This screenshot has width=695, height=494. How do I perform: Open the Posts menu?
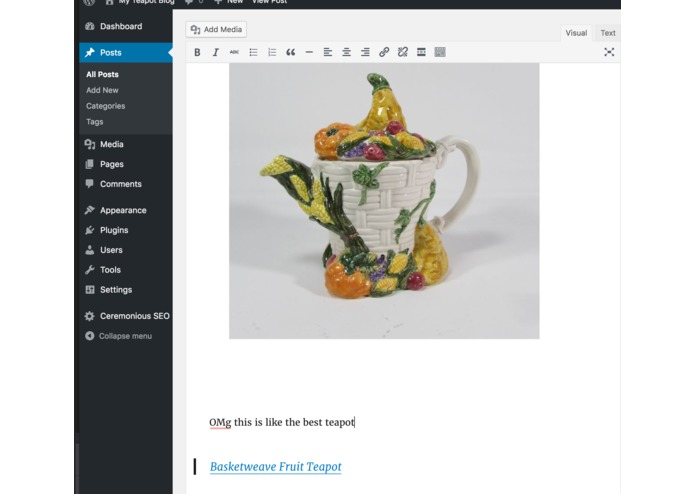pyautogui.click(x=126, y=53)
